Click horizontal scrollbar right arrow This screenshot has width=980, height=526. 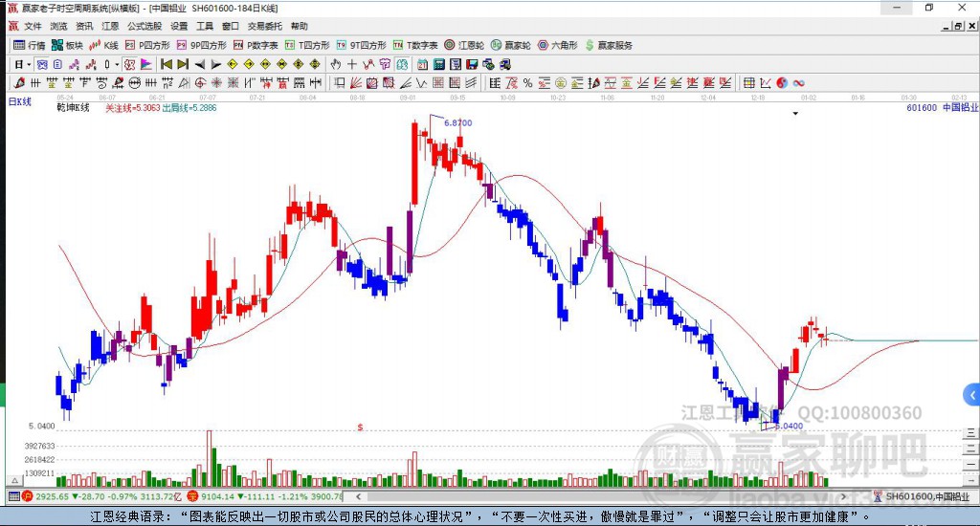[x=842, y=496]
